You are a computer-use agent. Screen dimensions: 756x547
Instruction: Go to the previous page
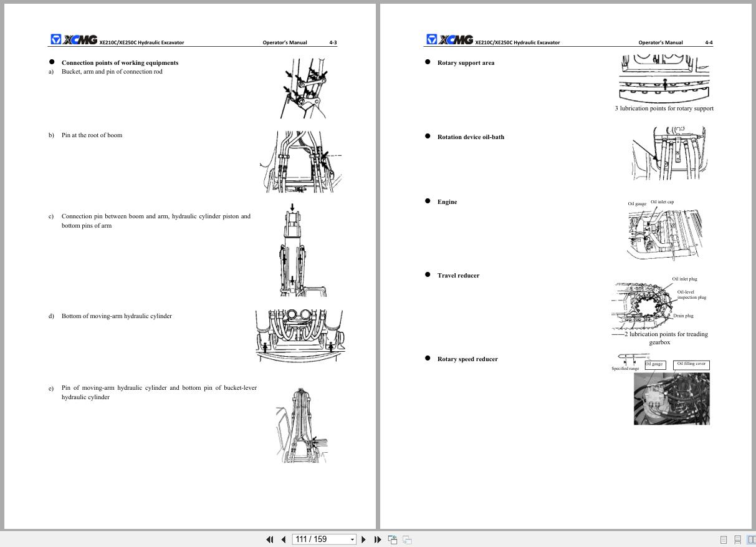(284, 540)
